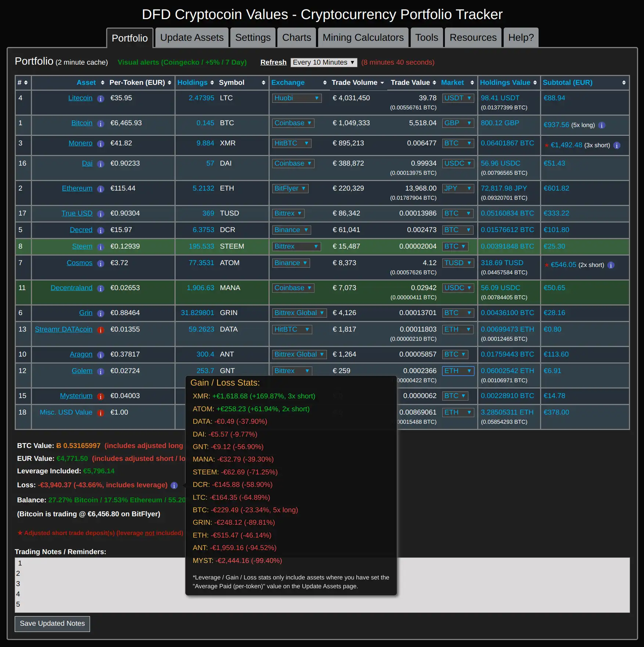
Task: Open the Tools tab
Action: [427, 37]
